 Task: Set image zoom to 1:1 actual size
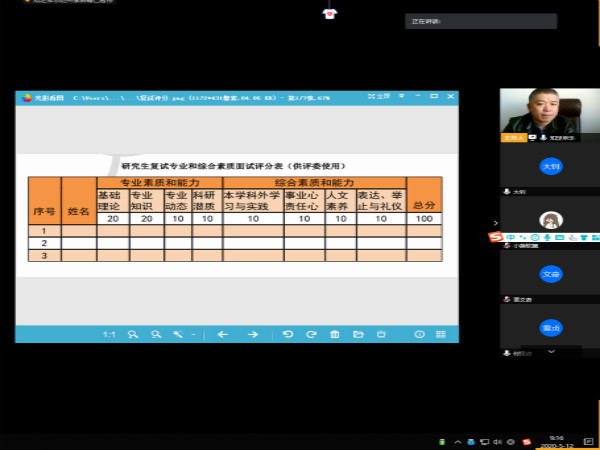click(109, 335)
